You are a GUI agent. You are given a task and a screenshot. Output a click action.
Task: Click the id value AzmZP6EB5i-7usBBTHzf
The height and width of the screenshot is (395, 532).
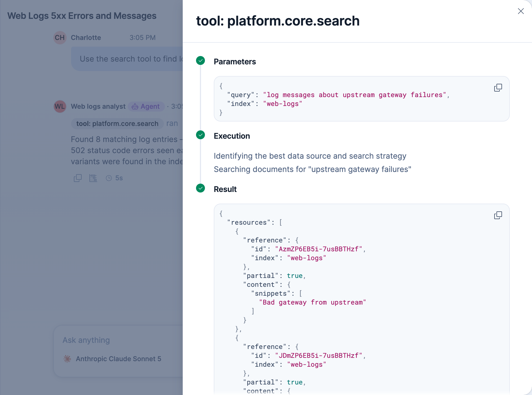point(318,249)
